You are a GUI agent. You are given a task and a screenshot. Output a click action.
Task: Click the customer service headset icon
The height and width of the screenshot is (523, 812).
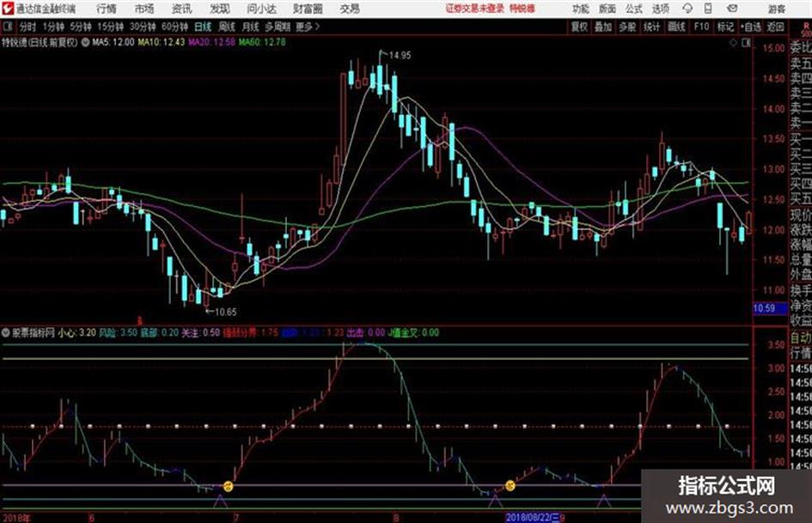[x=687, y=9]
